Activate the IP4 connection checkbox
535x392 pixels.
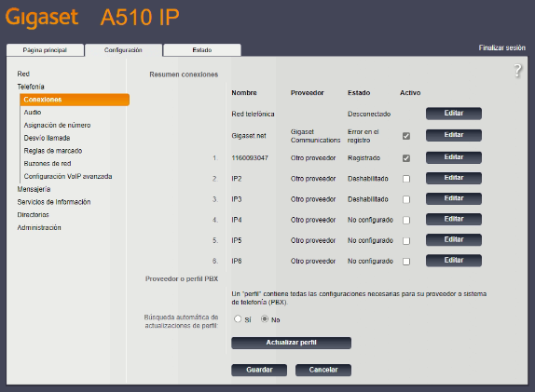(x=406, y=220)
